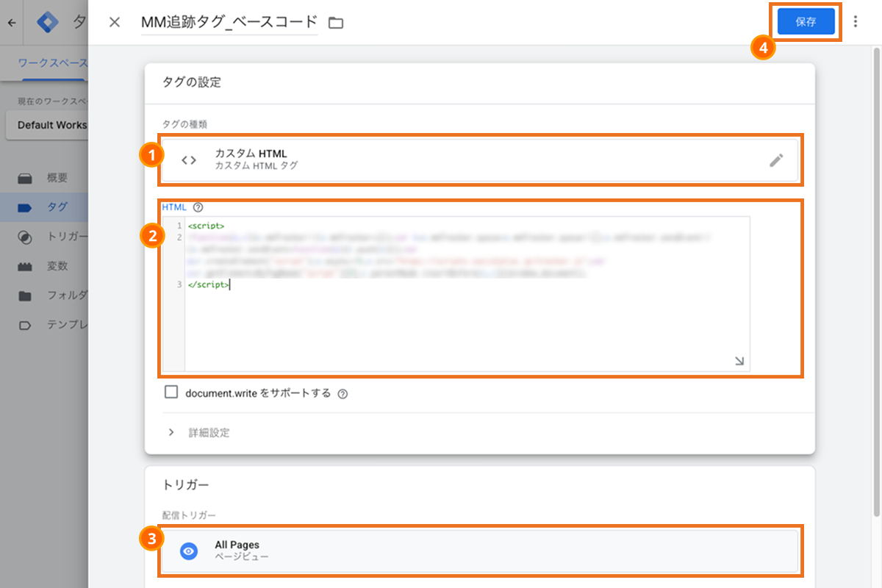Click the opening <script> line in editor

click(206, 225)
